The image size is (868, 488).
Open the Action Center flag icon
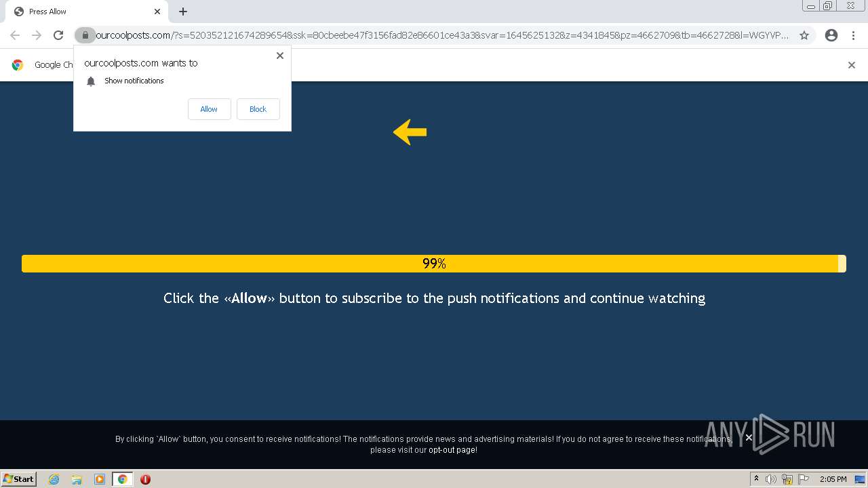803,479
